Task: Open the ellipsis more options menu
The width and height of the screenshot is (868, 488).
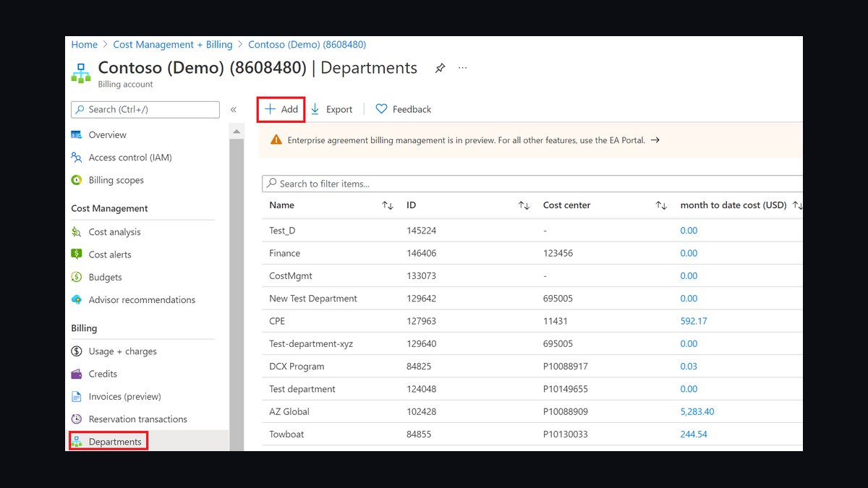Action: [463, 68]
